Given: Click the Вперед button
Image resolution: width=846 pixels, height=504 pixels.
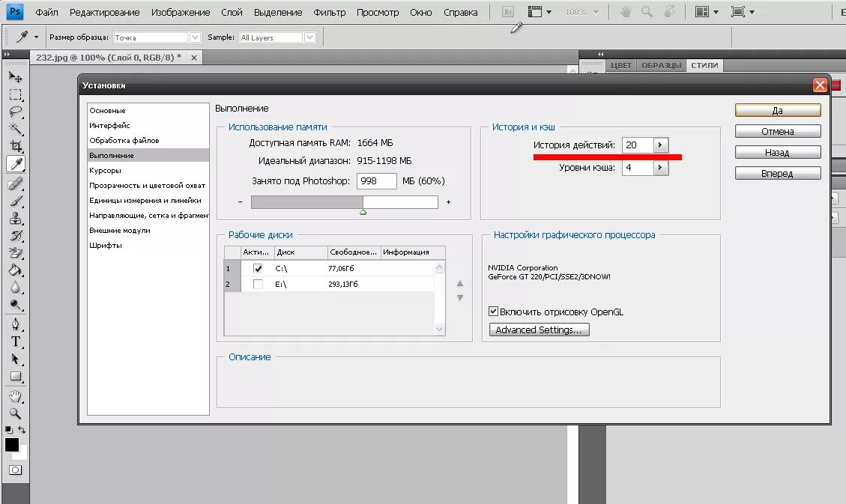Looking at the screenshot, I should tap(778, 174).
